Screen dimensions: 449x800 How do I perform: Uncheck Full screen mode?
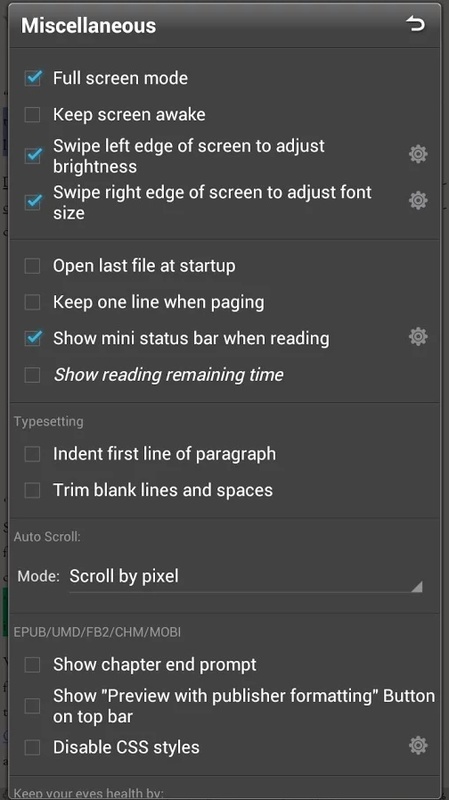[x=33, y=78]
